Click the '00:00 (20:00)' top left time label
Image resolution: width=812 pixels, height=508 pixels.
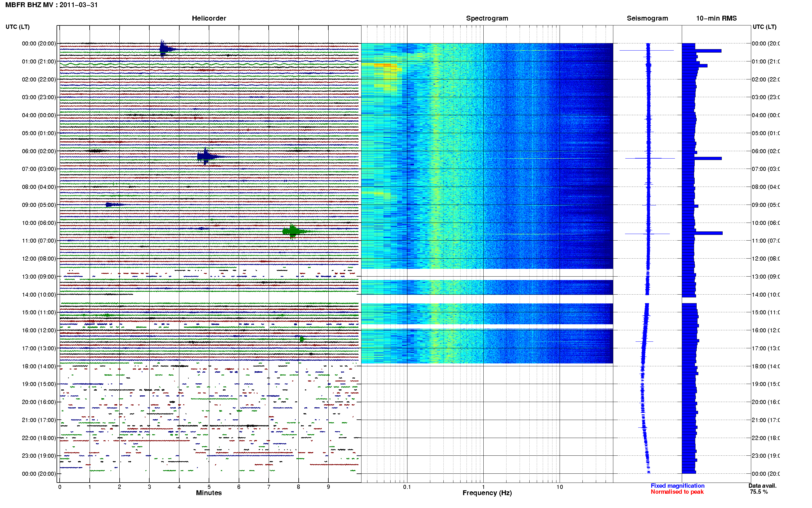pyautogui.click(x=39, y=43)
